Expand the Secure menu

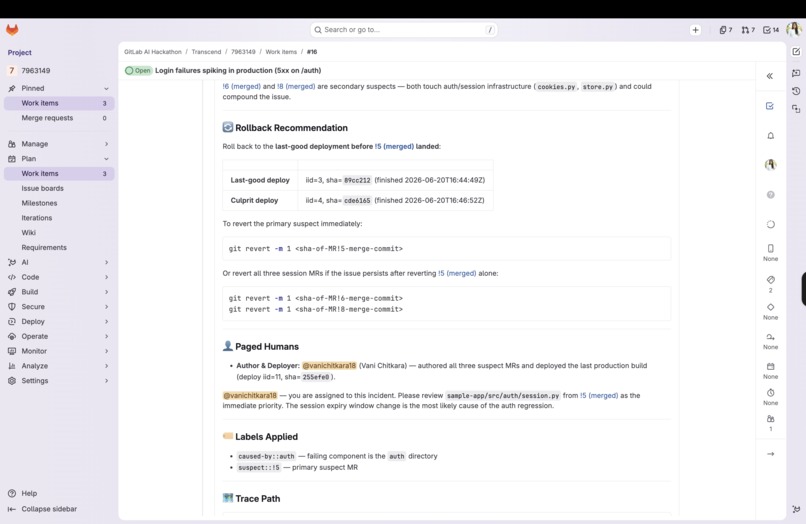59,307
